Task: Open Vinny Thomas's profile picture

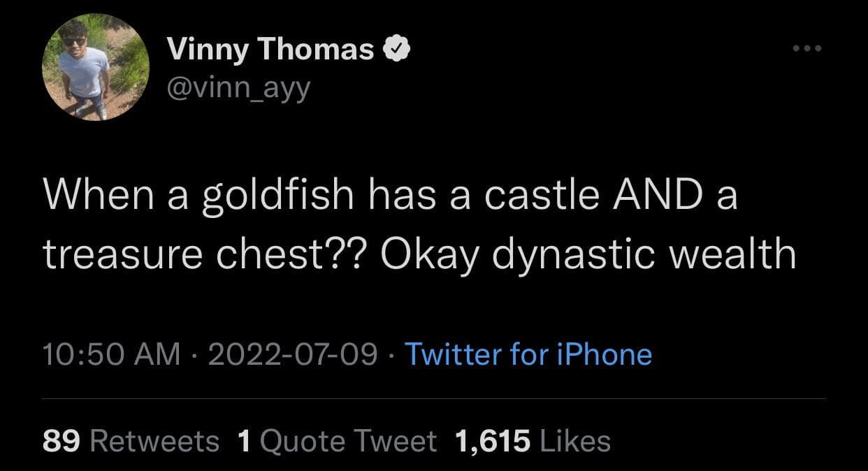Action: pyautogui.click(x=95, y=68)
